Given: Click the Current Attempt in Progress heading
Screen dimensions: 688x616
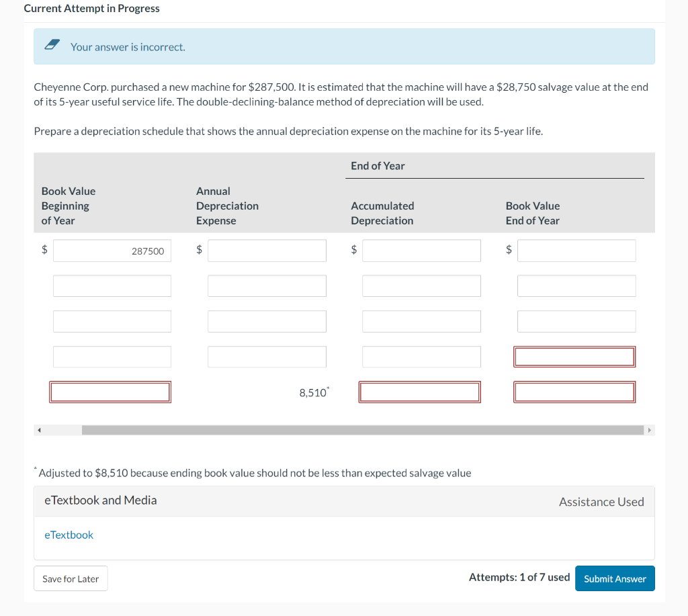Looking at the screenshot, I should pyautogui.click(x=91, y=8).
